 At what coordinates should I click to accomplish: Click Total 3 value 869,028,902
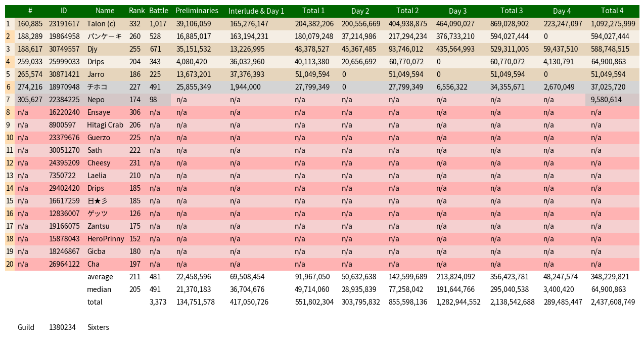[x=510, y=24]
